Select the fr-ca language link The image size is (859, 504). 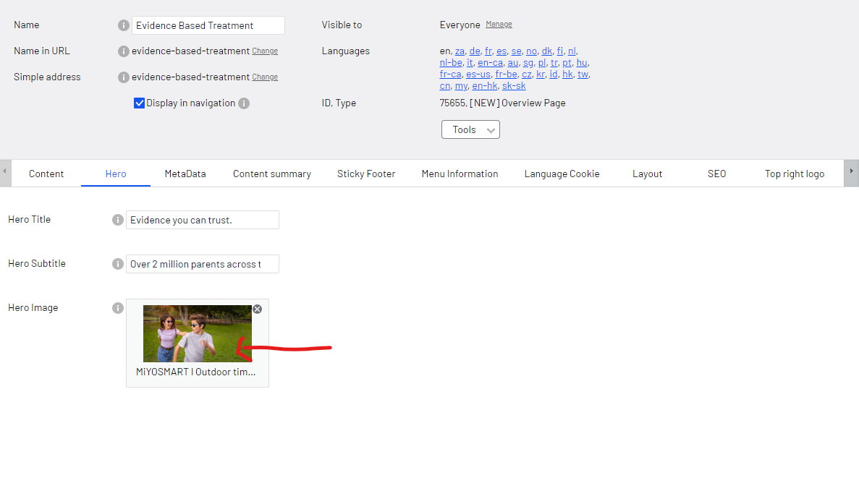pos(450,74)
